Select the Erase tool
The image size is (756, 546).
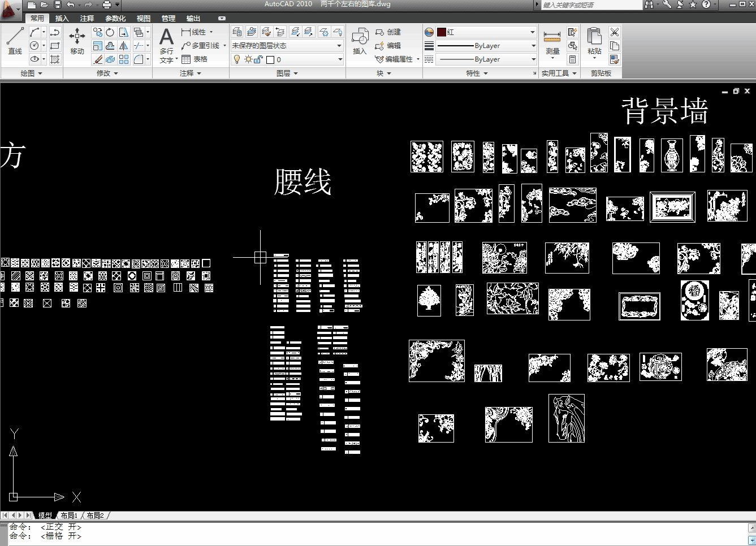click(98, 59)
